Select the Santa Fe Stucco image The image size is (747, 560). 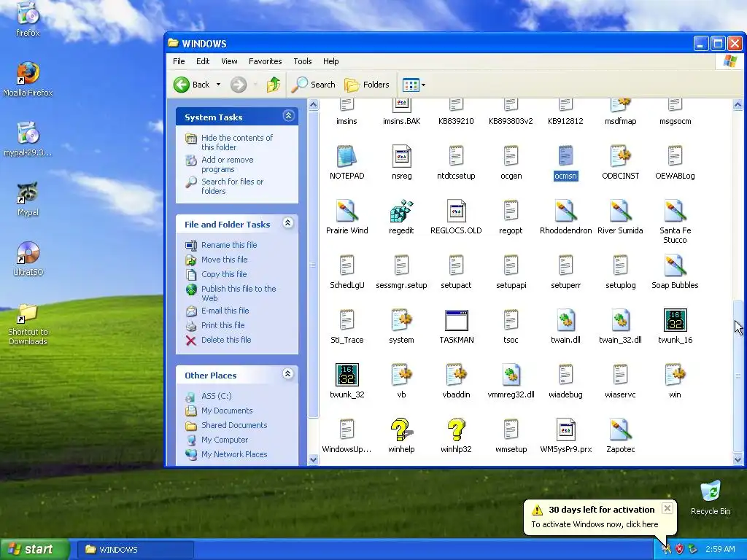[x=675, y=211]
